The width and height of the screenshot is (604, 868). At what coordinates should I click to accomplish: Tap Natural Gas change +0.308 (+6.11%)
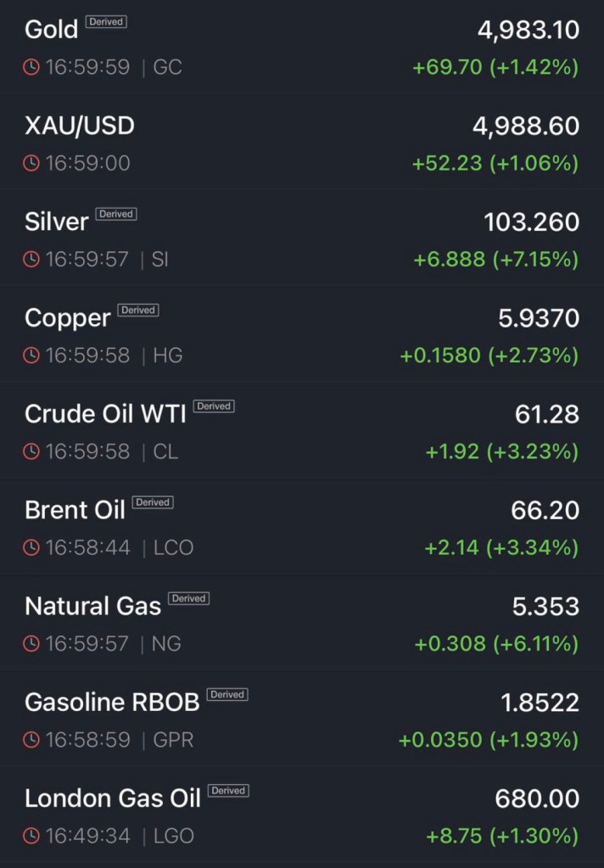tap(496, 644)
